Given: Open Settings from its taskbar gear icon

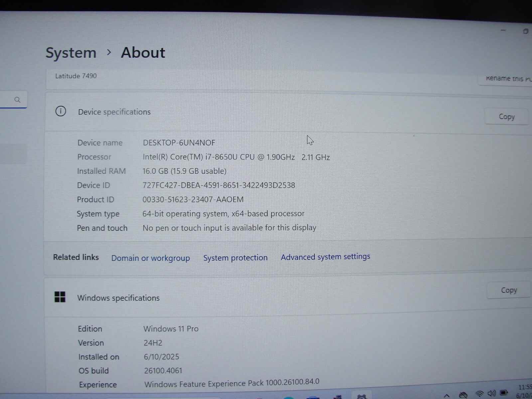Looking at the screenshot, I should tap(361, 397).
